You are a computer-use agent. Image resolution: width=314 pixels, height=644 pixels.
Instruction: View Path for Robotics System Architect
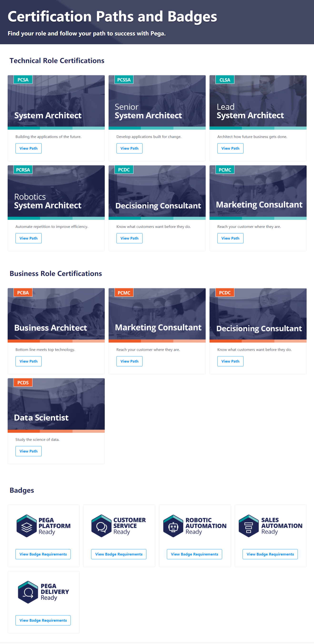click(x=29, y=238)
